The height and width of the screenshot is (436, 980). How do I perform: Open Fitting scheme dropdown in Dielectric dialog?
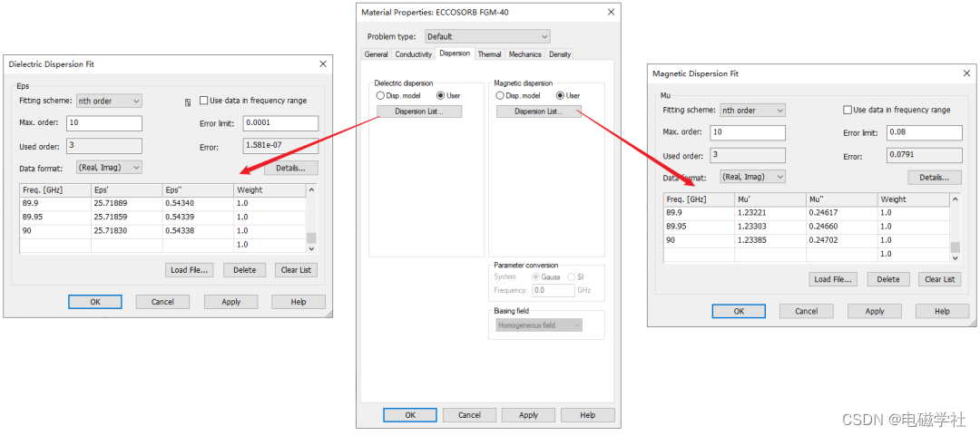pos(109,101)
